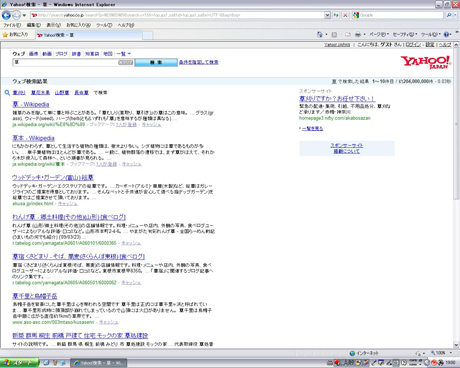Select the Yahoo!検索 browser tab
Viewport: 460px width, 368px height.
pyautogui.click(x=88, y=35)
